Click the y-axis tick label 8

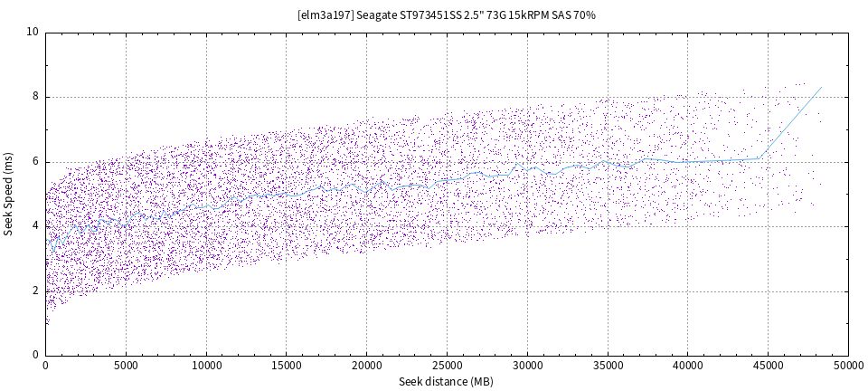[35, 97]
